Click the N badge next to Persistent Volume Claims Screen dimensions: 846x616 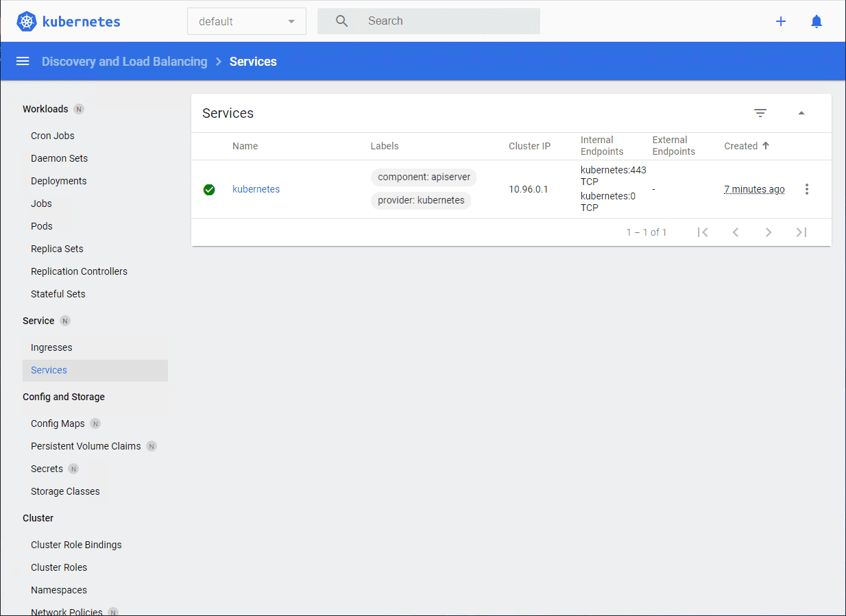click(x=152, y=446)
